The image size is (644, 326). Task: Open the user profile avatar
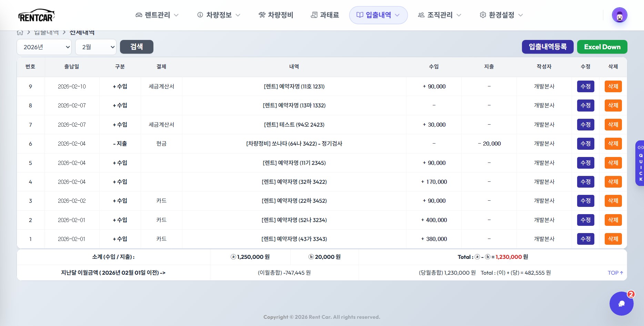[619, 15]
